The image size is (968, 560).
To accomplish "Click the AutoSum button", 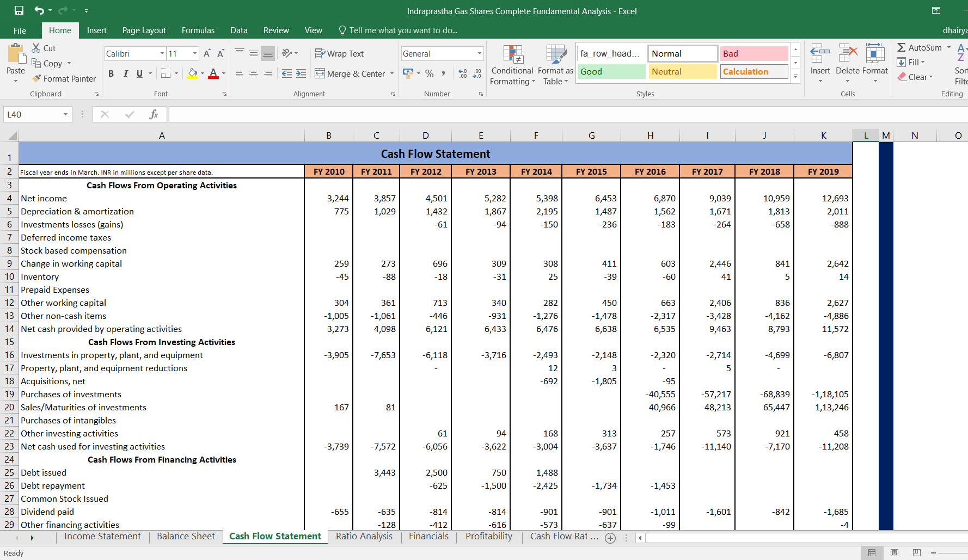I will click(920, 47).
